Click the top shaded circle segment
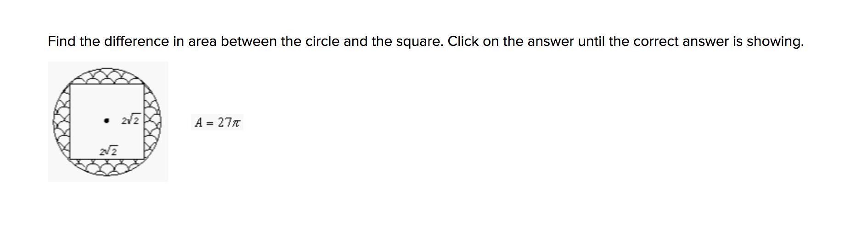The image size is (868, 247). pos(107,76)
